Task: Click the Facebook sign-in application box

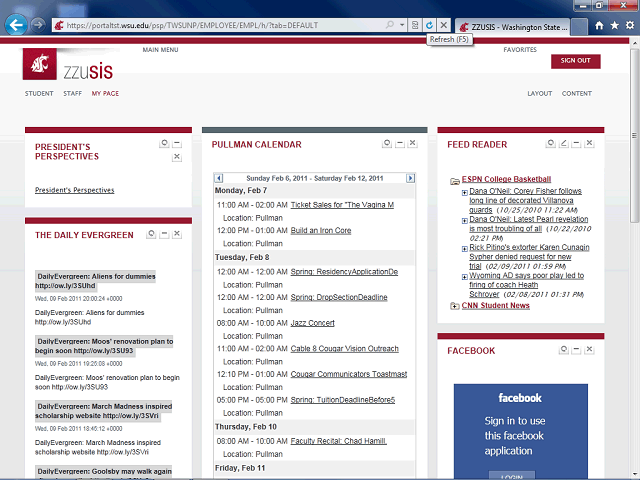Action: click(521, 431)
